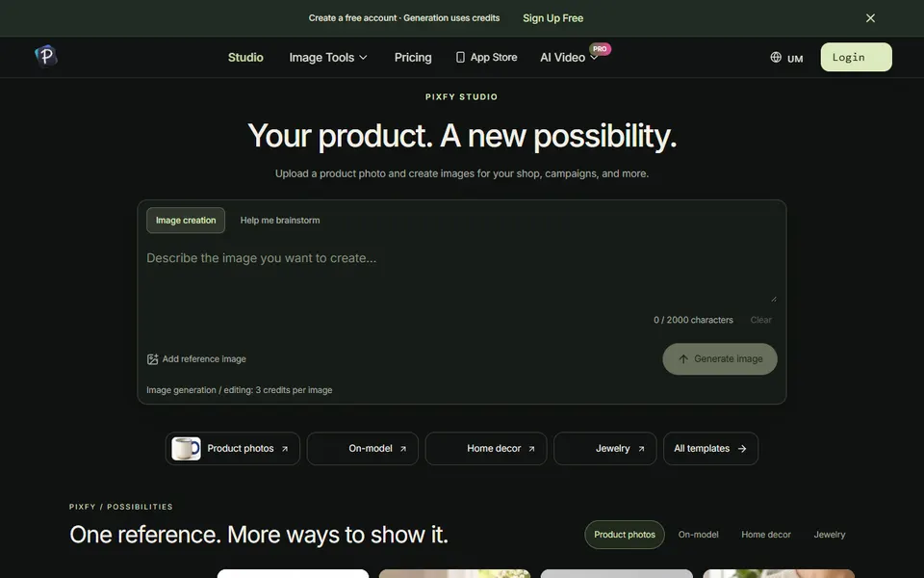Image resolution: width=924 pixels, height=578 pixels.
Task: Click the Login button
Action: pos(857,57)
